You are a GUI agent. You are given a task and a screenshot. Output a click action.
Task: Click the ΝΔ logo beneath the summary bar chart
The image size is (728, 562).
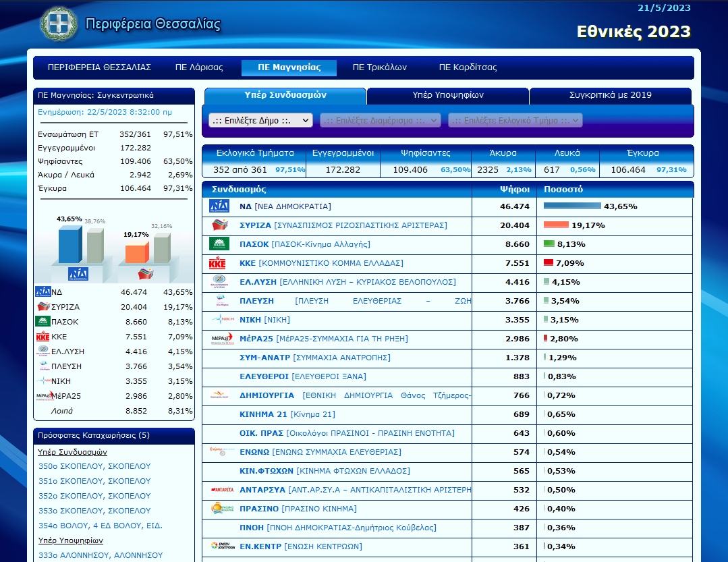coord(78,275)
